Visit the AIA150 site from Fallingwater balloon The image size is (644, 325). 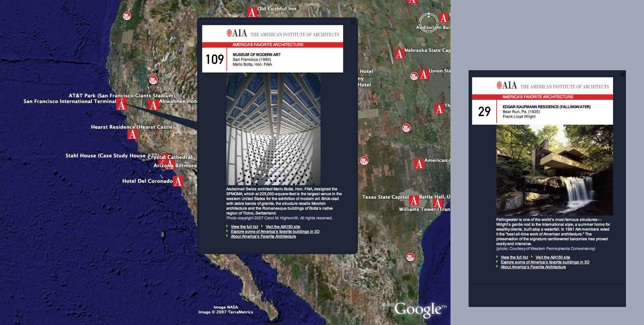553,257
